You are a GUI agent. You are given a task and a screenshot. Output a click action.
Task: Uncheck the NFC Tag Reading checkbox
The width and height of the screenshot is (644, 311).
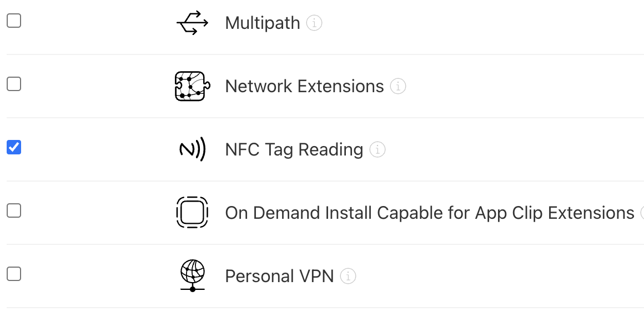click(x=14, y=147)
